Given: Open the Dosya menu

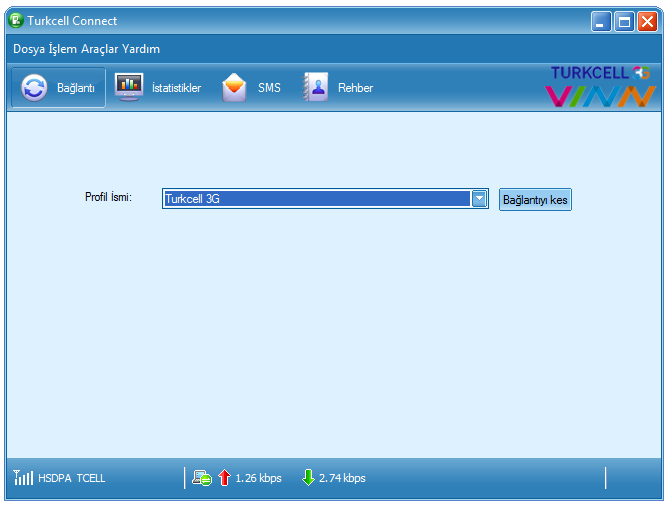Looking at the screenshot, I should 29,49.
